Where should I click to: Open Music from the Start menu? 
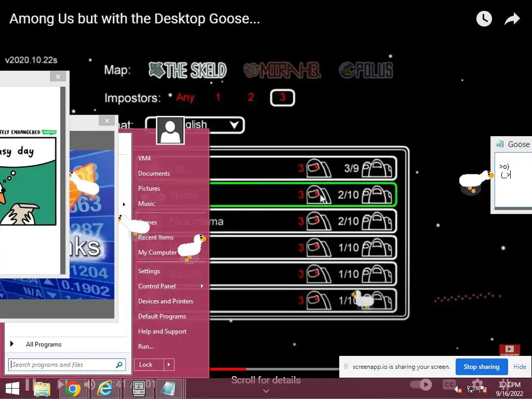point(146,204)
